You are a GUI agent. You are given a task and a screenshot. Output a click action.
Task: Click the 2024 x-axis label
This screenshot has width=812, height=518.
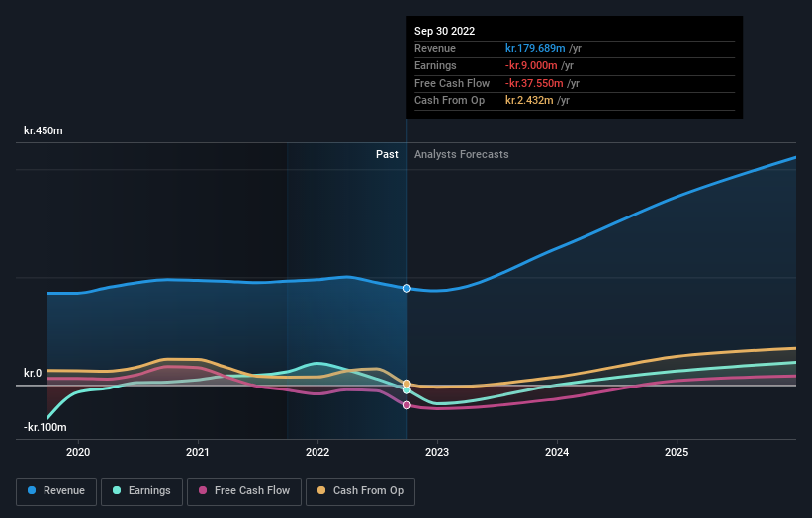pyautogui.click(x=557, y=453)
